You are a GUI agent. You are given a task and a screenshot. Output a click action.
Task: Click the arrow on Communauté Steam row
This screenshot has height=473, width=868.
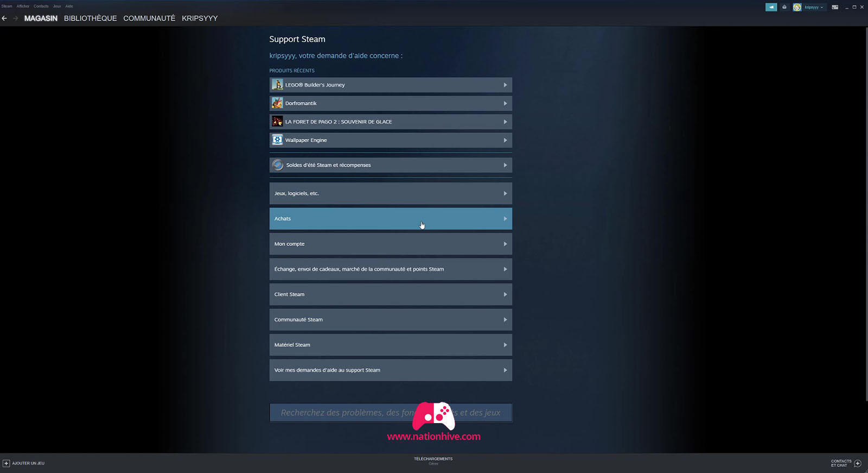505,320
